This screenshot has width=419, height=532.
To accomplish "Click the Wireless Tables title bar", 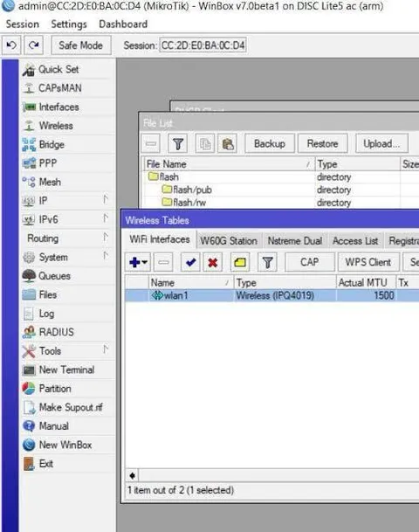I will pyautogui.click(x=270, y=220).
